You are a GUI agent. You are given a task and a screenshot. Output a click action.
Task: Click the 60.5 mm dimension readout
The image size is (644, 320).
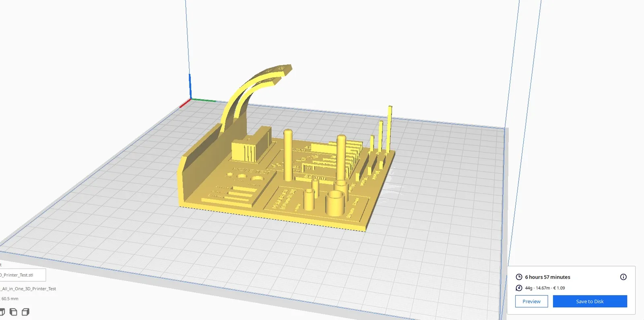point(10,299)
